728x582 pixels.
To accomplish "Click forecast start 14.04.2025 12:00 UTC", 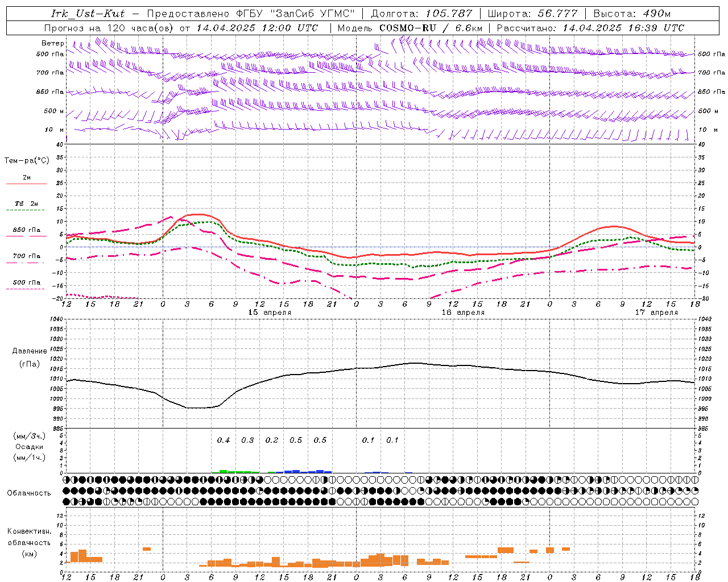I will click(x=258, y=28).
